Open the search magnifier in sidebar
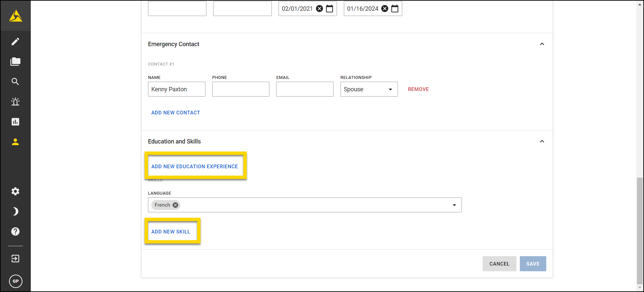This screenshot has width=644, height=292. point(15,82)
